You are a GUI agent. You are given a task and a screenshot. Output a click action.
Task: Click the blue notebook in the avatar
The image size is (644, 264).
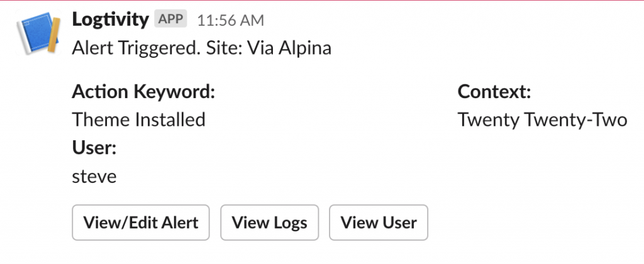[x=36, y=33]
